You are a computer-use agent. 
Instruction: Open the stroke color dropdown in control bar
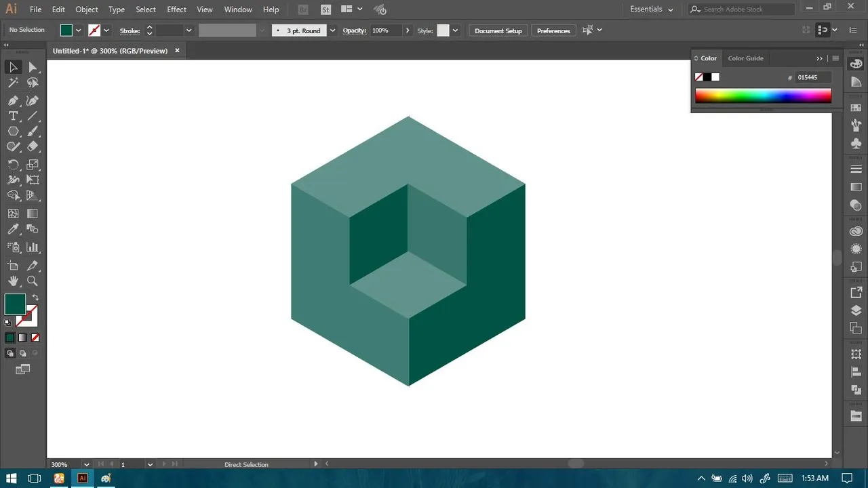106,30
